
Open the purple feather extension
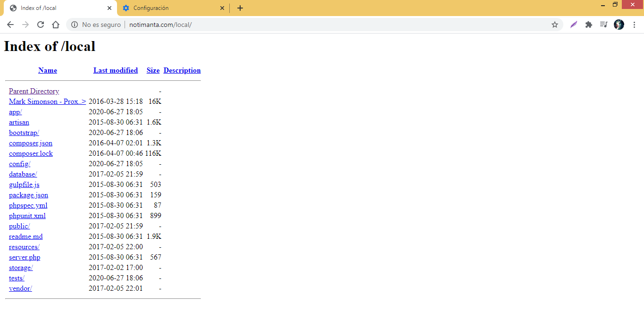[x=574, y=25]
